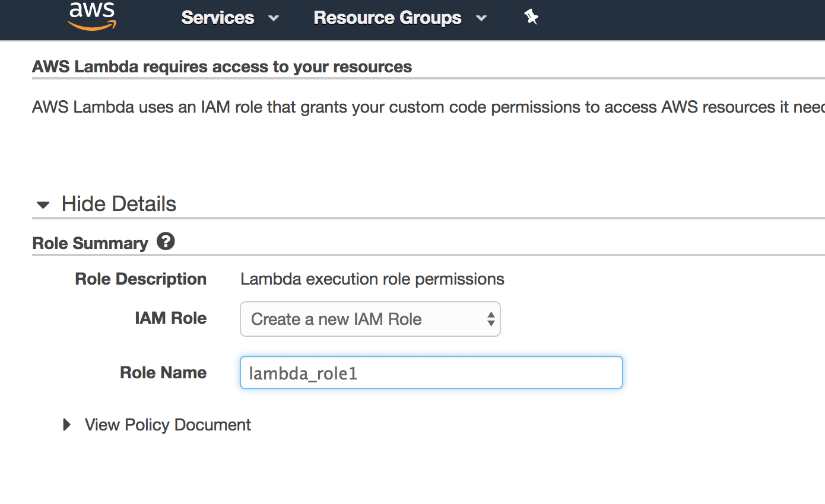This screenshot has width=825, height=504.
Task: Click the Role Summary help icon
Action: pos(166,241)
